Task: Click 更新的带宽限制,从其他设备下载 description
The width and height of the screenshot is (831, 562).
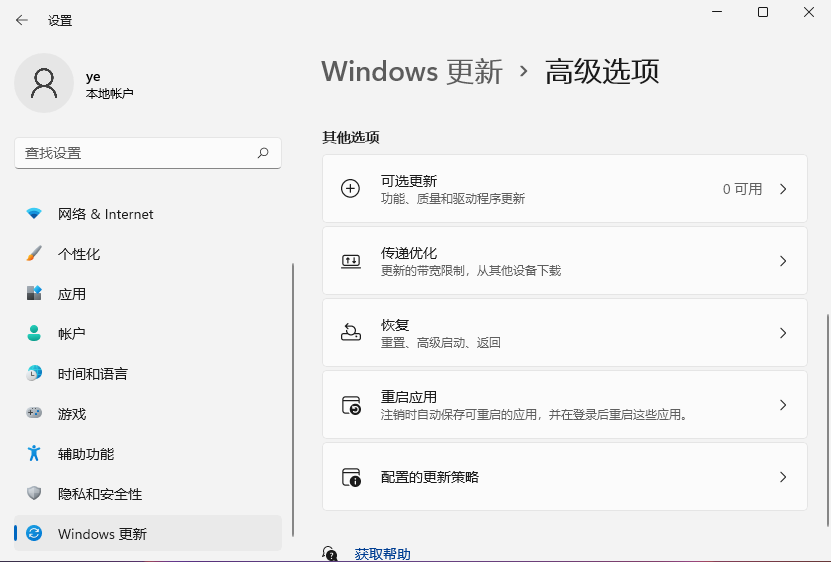Action: 471,271
